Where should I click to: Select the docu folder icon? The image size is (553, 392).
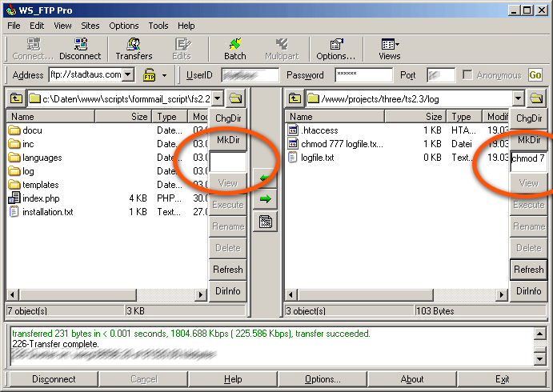click(14, 130)
